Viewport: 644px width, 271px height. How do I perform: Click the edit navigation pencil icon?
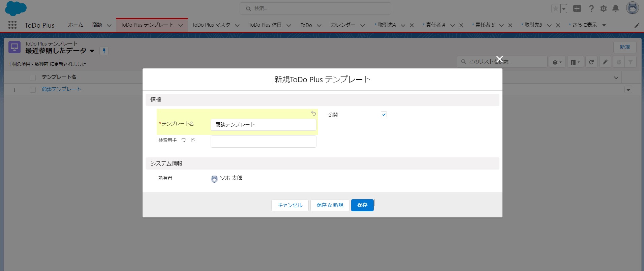637,26
